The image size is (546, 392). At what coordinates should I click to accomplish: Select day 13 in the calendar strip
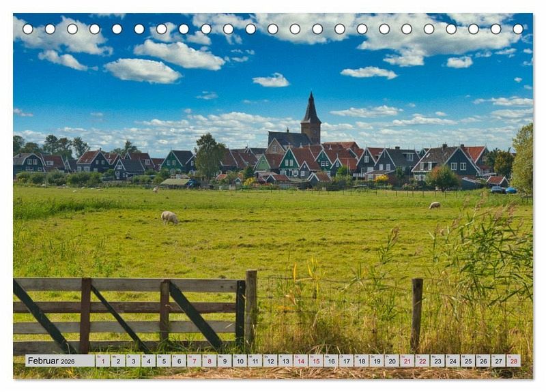coord(285,361)
